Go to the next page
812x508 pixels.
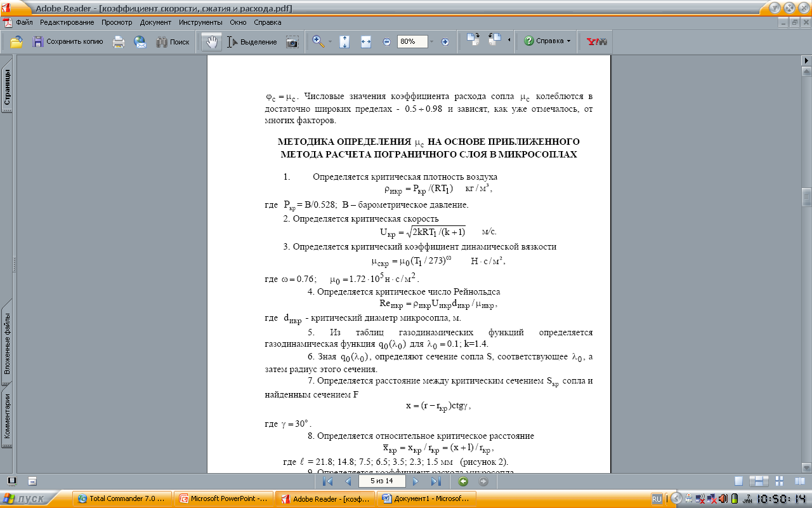tap(416, 482)
